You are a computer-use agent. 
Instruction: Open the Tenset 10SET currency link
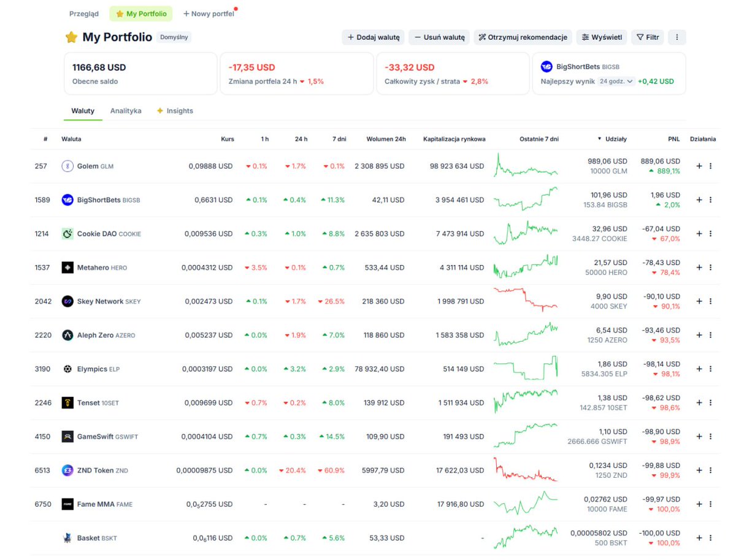pyautogui.click(x=98, y=403)
